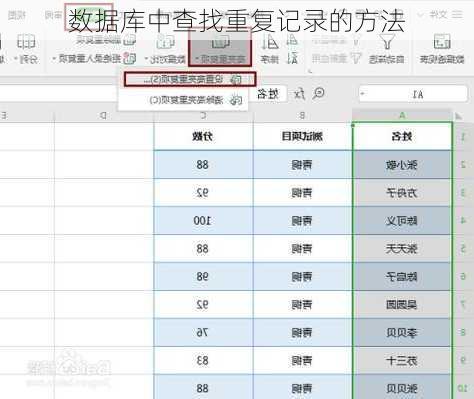Click the descending Z-to-A sort icon
474x399 pixels.
292,58
